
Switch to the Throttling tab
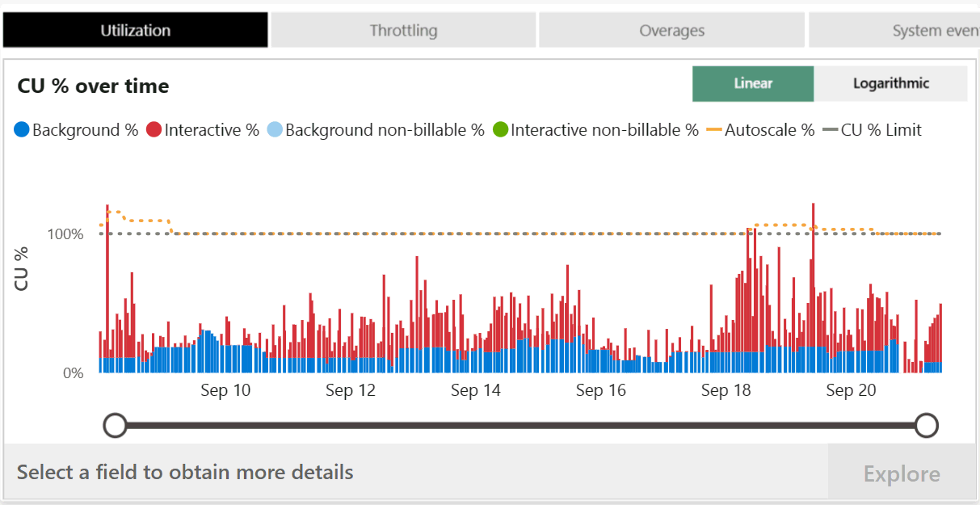point(403,30)
